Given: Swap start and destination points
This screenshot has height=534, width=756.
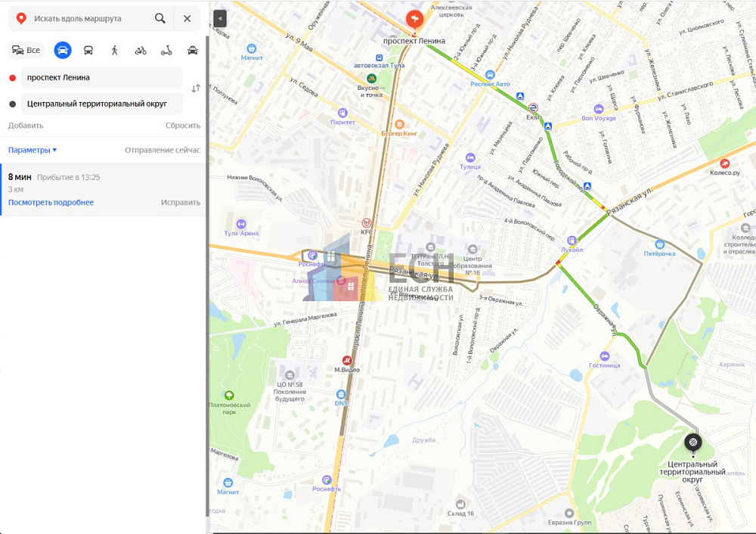Looking at the screenshot, I should point(196,88).
